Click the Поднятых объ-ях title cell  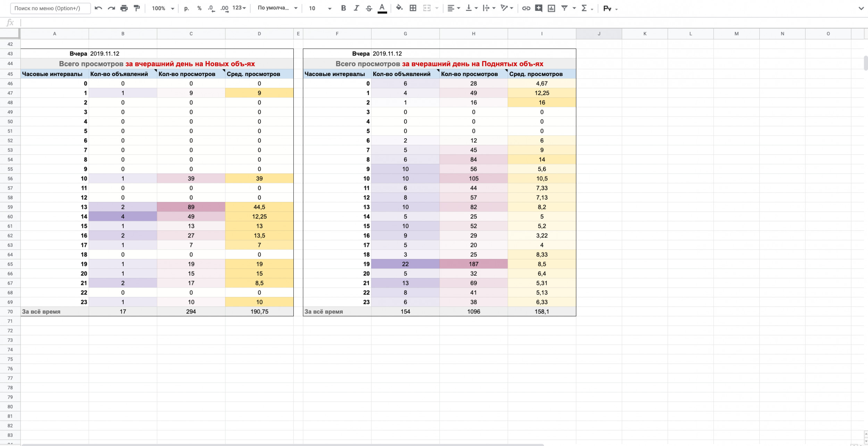point(440,64)
